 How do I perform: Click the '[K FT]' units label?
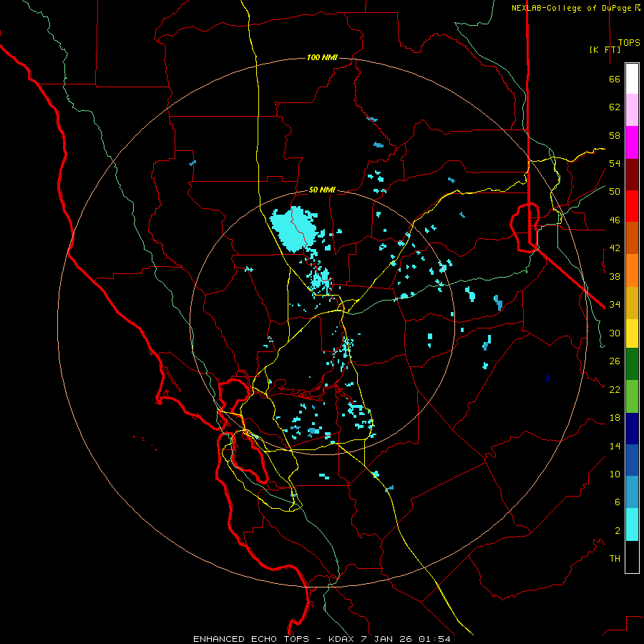[x=605, y=49]
